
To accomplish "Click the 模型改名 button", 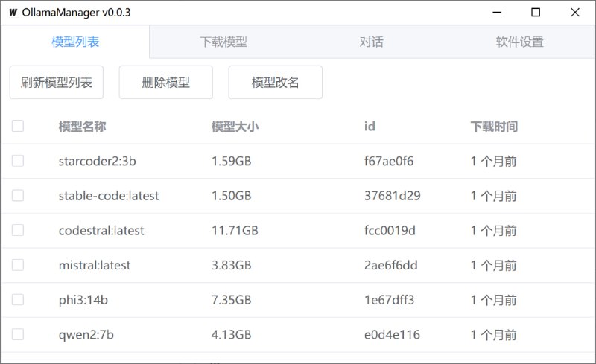I will click(275, 83).
